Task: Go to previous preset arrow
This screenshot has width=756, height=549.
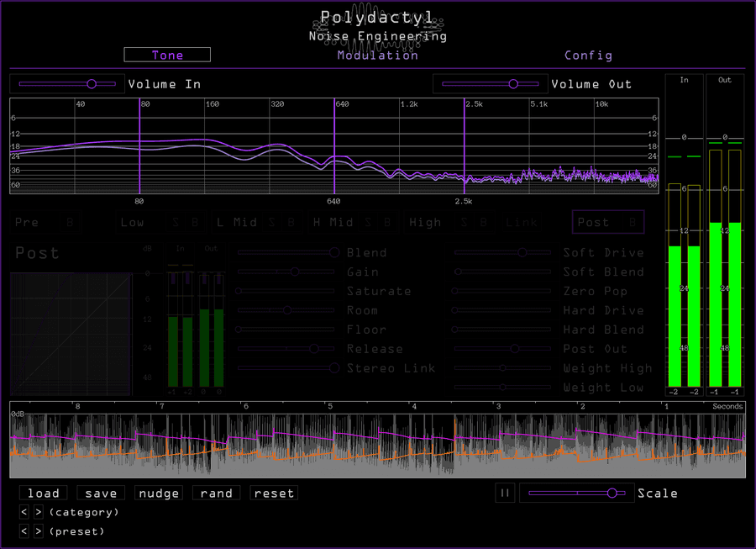Action: pyautogui.click(x=24, y=531)
